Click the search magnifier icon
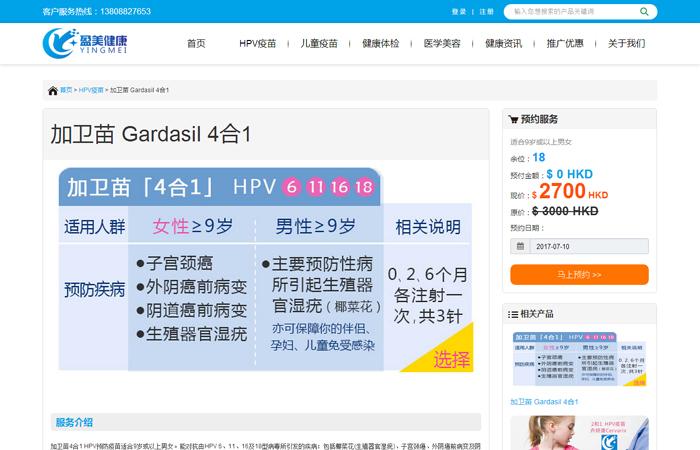The width and height of the screenshot is (700, 450). [644, 12]
